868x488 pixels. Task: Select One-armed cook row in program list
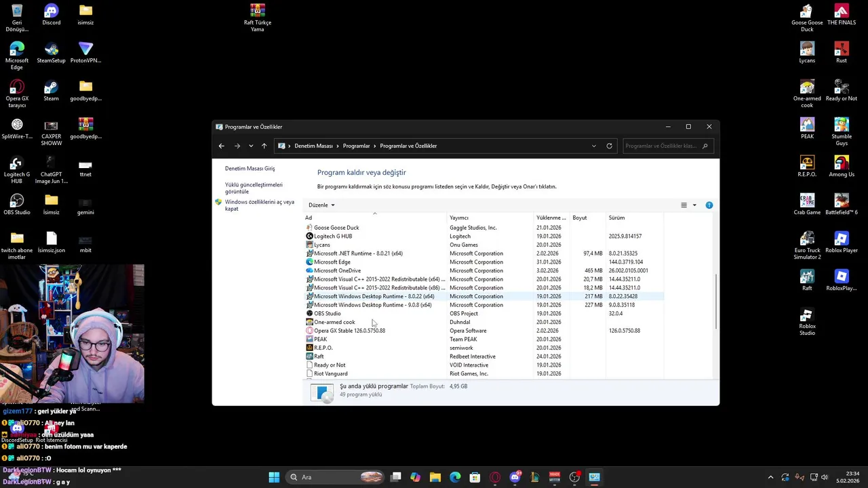(x=484, y=322)
